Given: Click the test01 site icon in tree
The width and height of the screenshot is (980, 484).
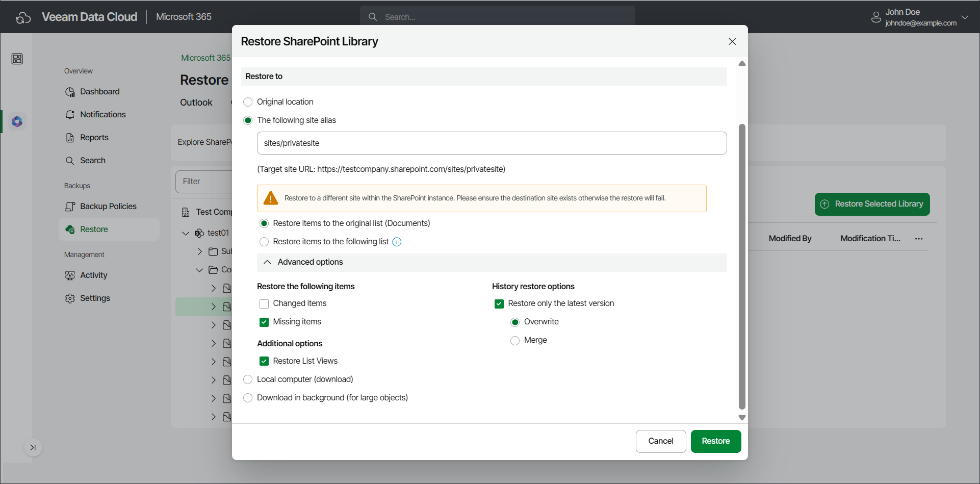Looking at the screenshot, I should pyautogui.click(x=199, y=233).
